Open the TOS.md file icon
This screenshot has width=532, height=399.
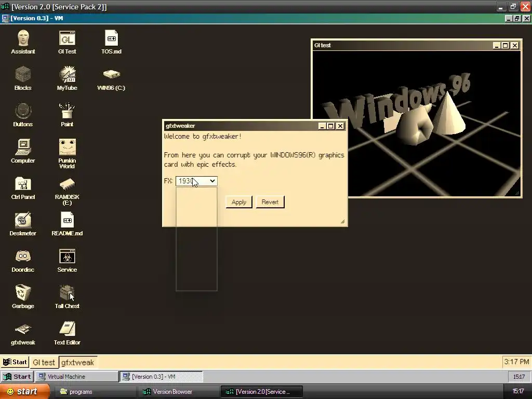tap(111, 42)
